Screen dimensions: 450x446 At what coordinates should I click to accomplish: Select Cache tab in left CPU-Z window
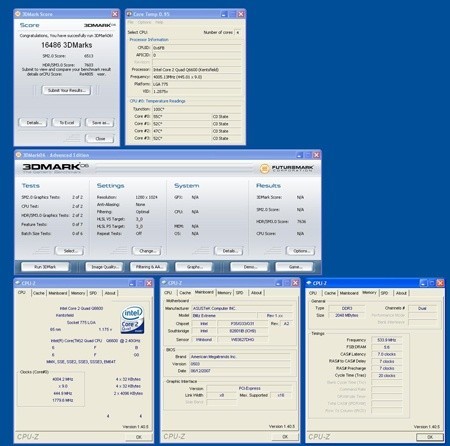coord(39,293)
